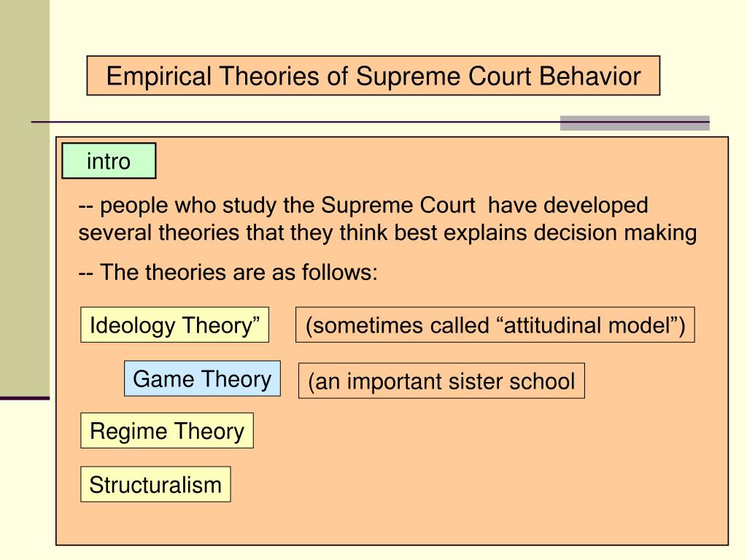Click the Regime Theory box
This screenshot has width=747, height=560.
point(167,430)
